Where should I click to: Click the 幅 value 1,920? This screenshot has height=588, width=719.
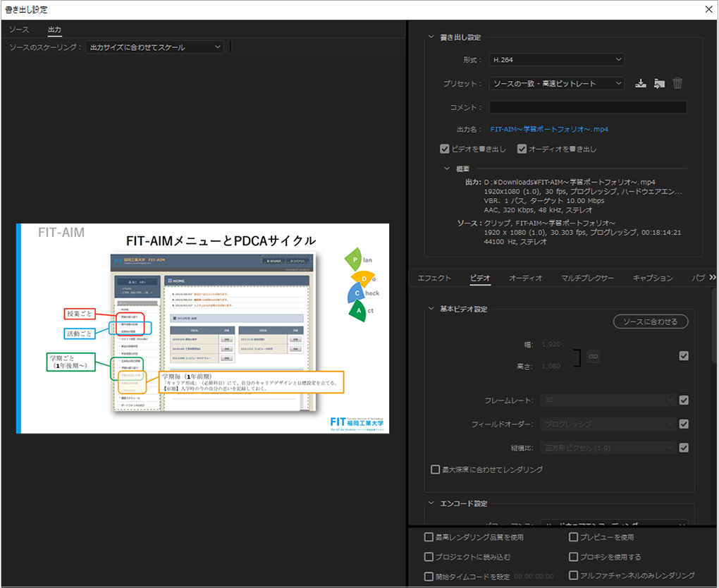click(x=551, y=345)
